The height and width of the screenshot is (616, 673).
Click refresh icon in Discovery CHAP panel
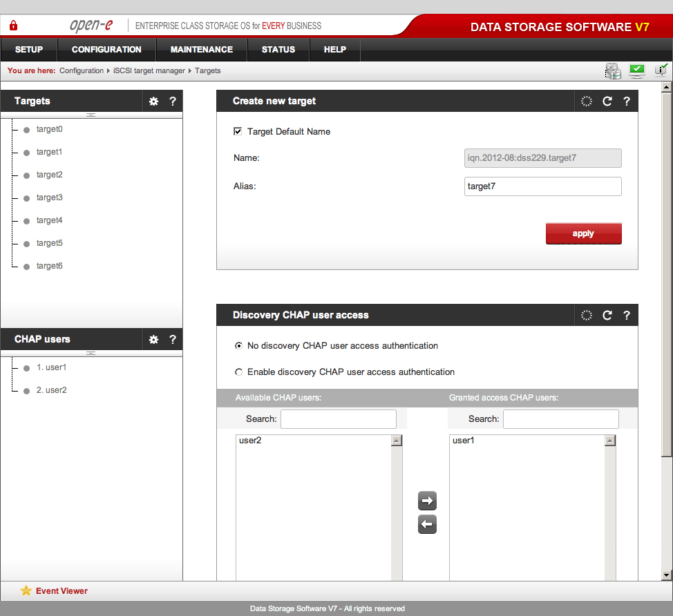pos(607,316)
